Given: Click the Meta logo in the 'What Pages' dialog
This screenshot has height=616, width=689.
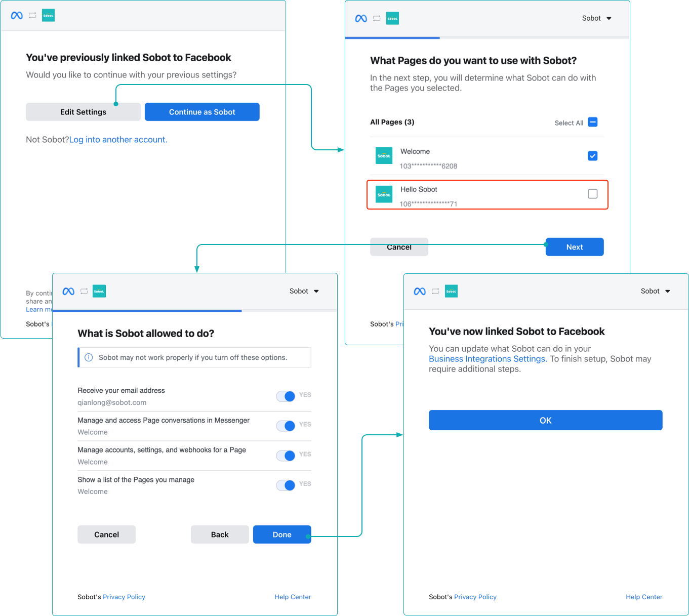Looking at the screenshot, I should pos(361,19).
